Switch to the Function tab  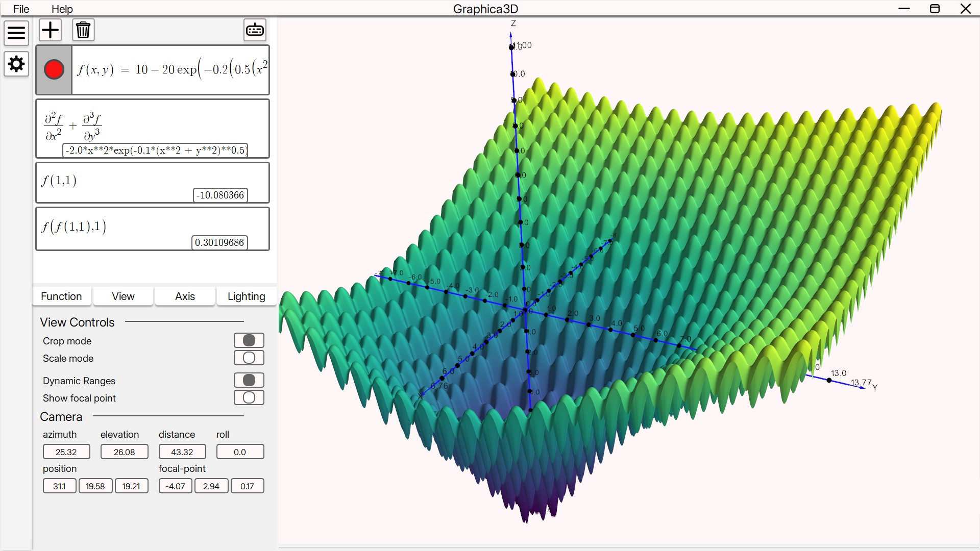tap(61, 296)
